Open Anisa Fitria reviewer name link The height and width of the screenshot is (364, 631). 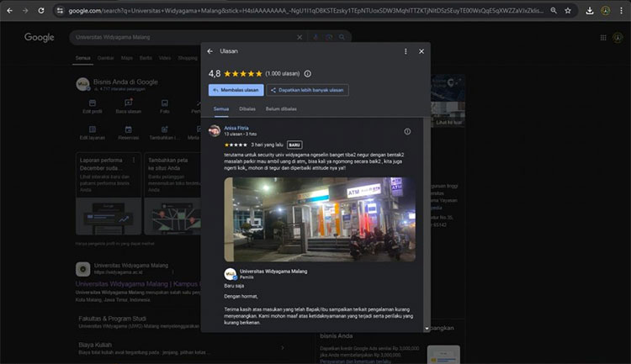(236, 128)
